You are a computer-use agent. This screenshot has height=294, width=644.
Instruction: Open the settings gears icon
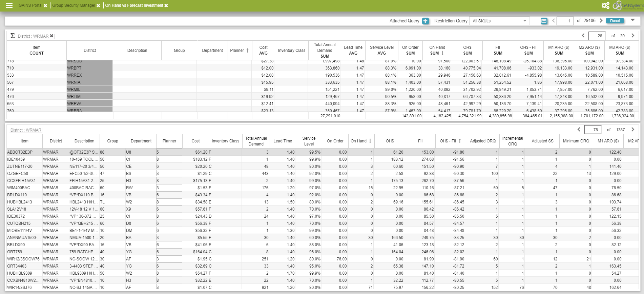[605, 5]
